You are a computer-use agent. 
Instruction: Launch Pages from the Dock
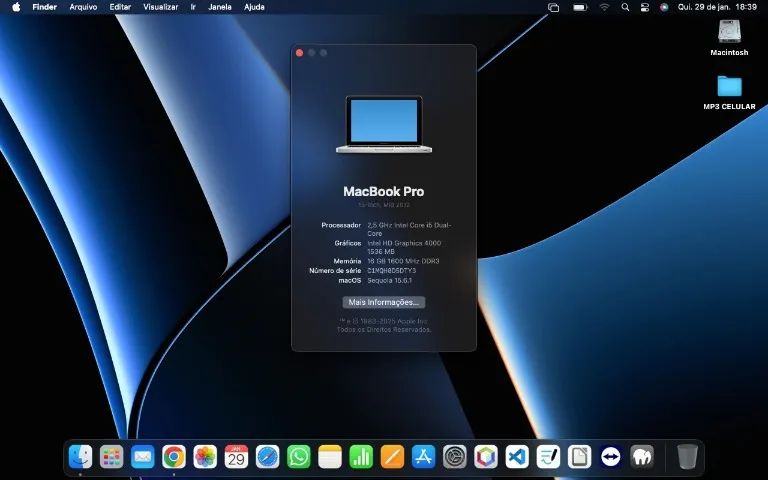(392, 457)
